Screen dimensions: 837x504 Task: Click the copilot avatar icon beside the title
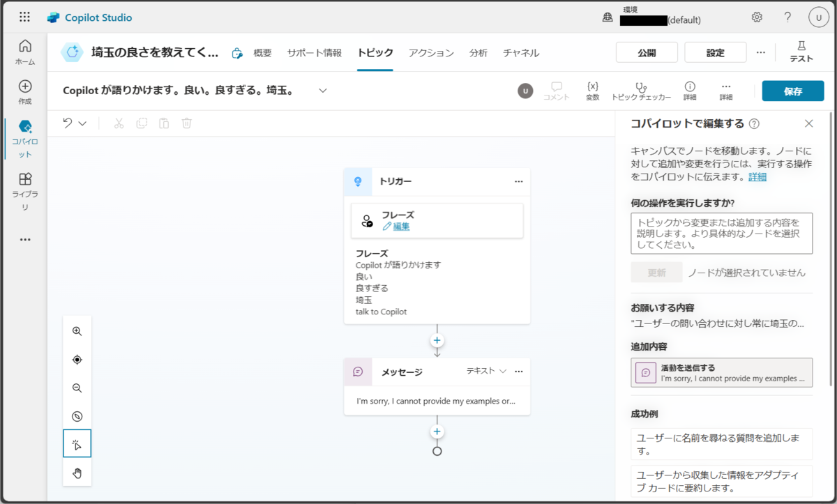(x=72, y=52)
